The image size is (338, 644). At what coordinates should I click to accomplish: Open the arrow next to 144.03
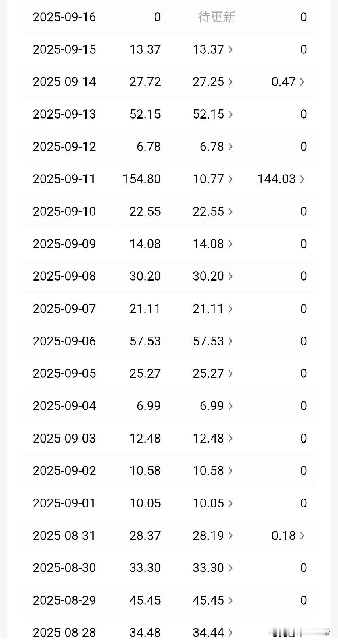click(x=302, y=179)
